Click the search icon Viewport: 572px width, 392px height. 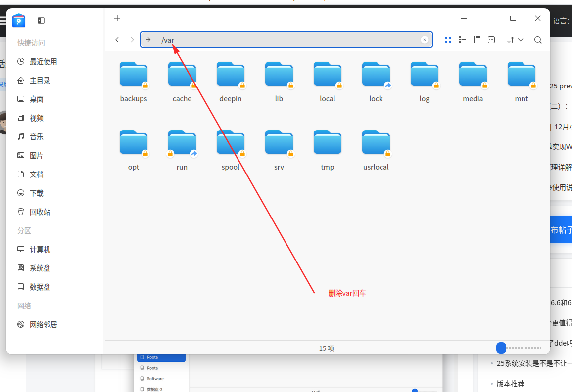(x=538, y=40)
